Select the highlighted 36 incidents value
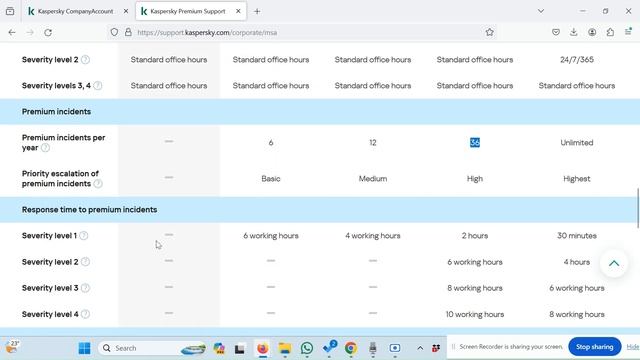Screen dimensions: 640x360 [x=475, y=142]
